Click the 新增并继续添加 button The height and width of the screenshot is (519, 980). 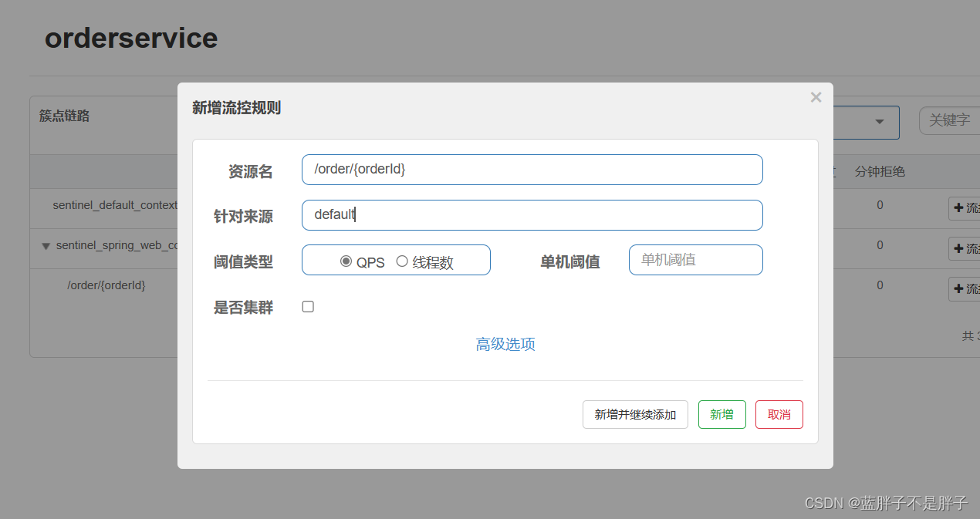tap(635, 414)
